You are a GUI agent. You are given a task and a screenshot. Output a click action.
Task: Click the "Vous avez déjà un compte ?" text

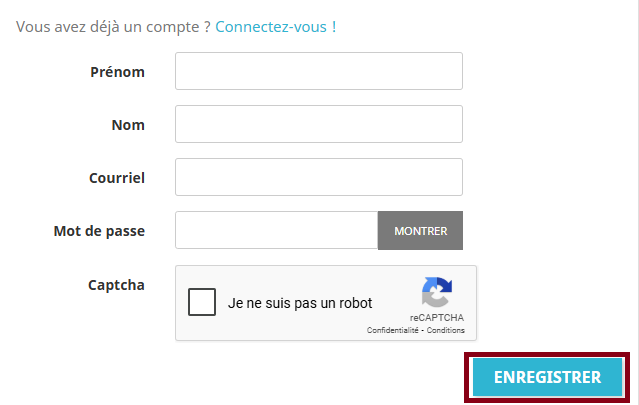click(113, 27)
